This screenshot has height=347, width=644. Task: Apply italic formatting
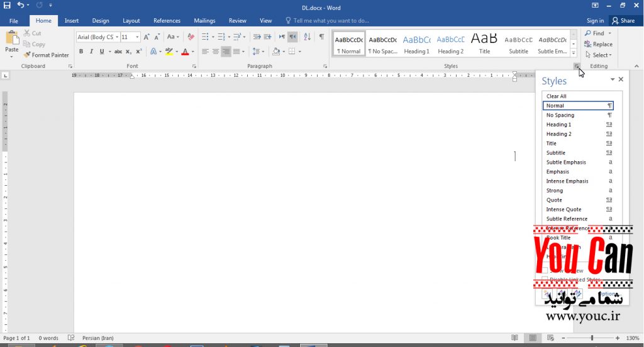pyautogui.click(x=92, y=52)
